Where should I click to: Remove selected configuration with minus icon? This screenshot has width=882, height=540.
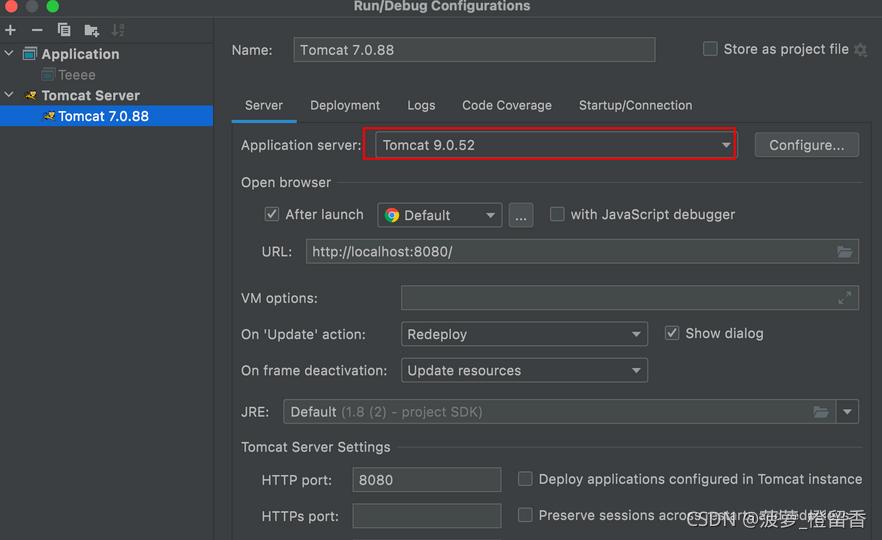[37, 30]
